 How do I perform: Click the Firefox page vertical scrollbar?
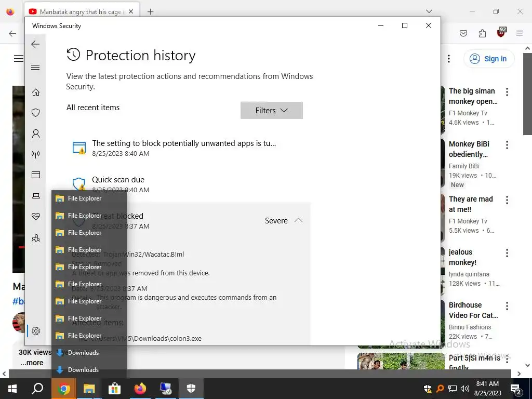528,94
